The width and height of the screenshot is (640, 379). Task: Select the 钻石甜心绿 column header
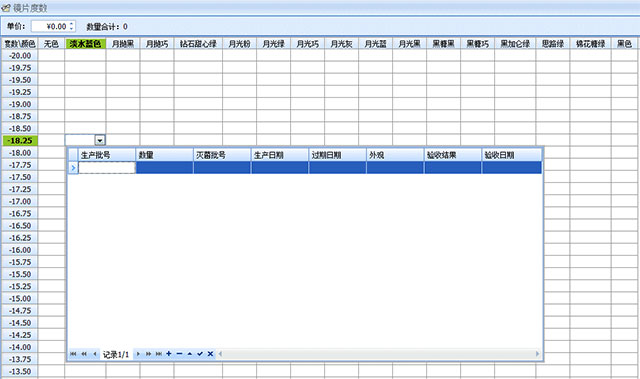pos(198,44)
